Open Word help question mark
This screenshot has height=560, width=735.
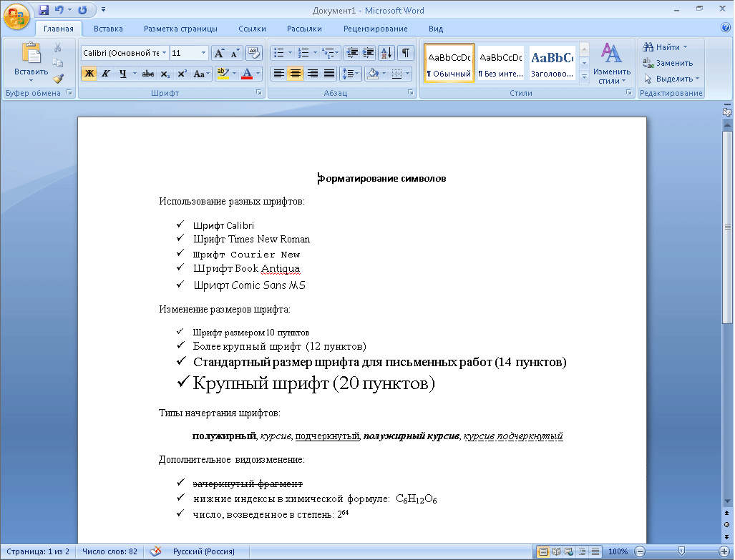[x=726, y=28]
